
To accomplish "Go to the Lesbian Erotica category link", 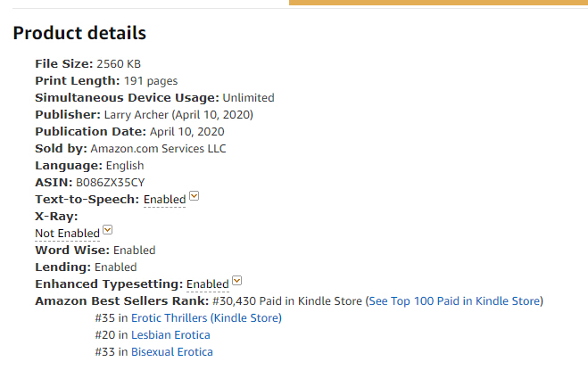I will (170, 335).
